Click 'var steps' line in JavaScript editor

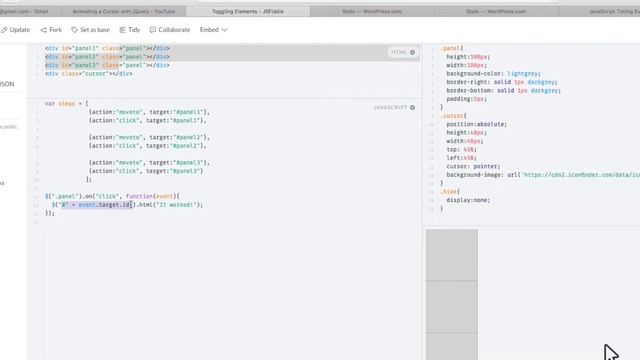67,104
